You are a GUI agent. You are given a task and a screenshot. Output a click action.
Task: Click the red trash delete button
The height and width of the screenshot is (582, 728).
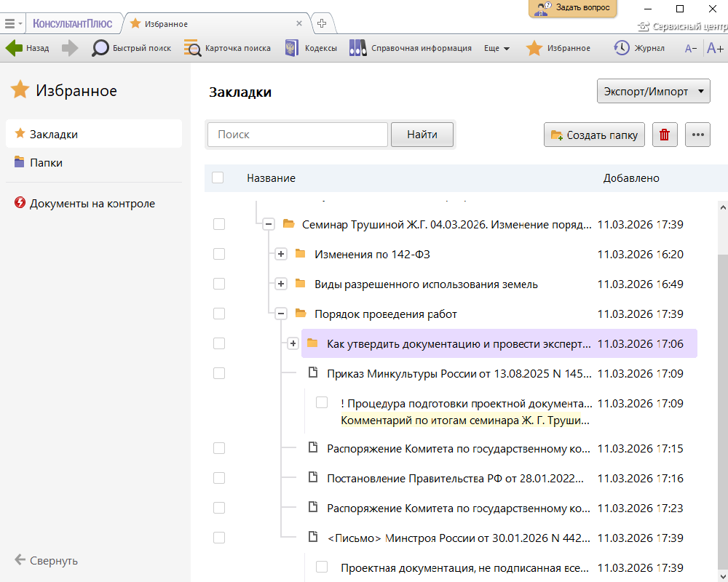click(664, 135)
